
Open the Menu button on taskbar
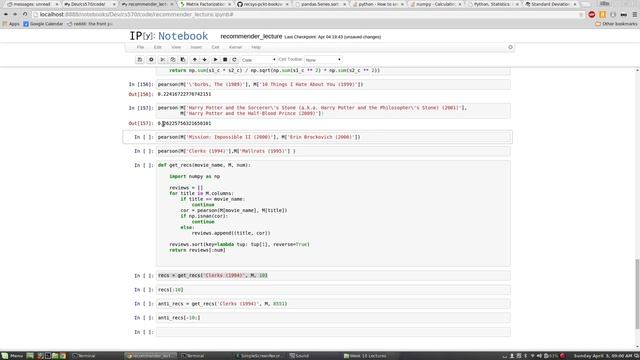pos(12,356)
